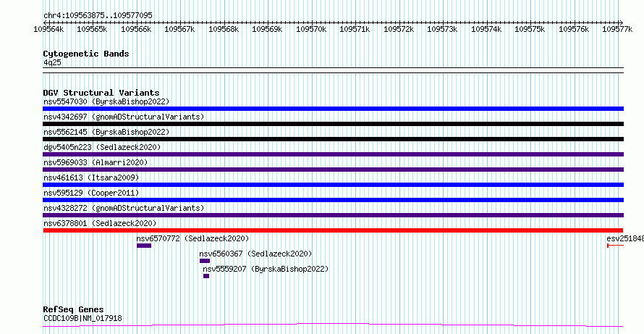Select the nsv5547030 (ByrskaBishop2022) label
This screenshot has height=334, width=644.
click(106, 101)
